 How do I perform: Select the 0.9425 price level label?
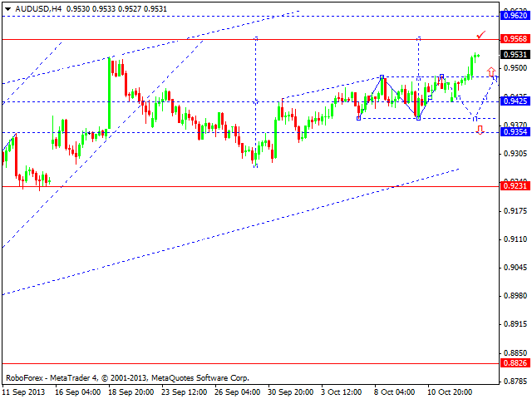(515, 101)
